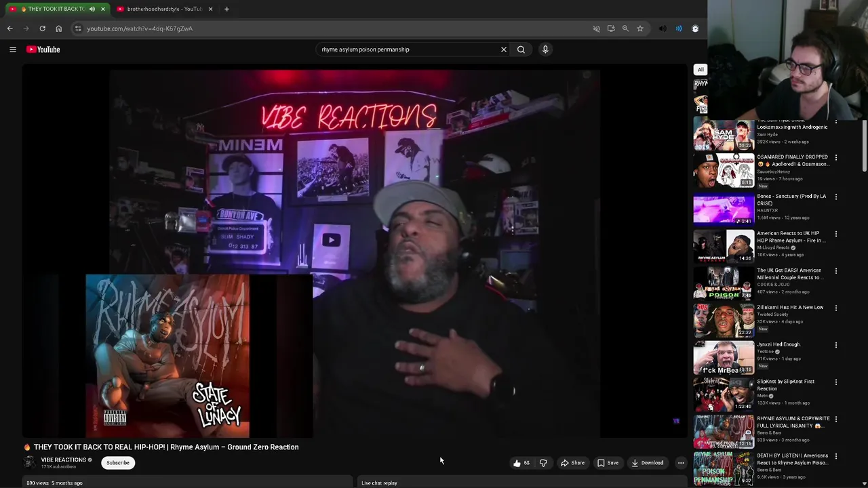The height and width of the screenshot is (488, 868).
Task: Open The UK Got BARS video thumbnail
Action: point(724,282)
